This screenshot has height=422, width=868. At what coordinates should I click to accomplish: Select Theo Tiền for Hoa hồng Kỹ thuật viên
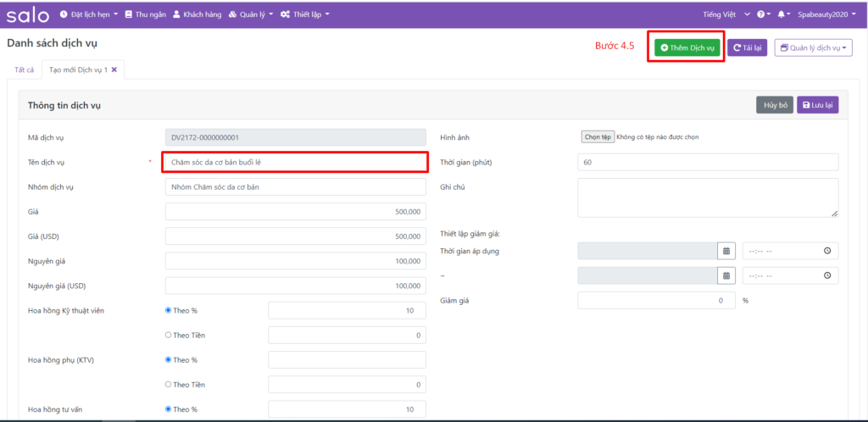(x=168, y=335)
